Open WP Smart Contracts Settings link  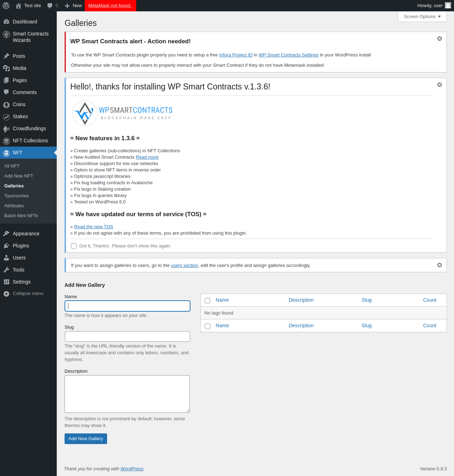click(288, 55)
